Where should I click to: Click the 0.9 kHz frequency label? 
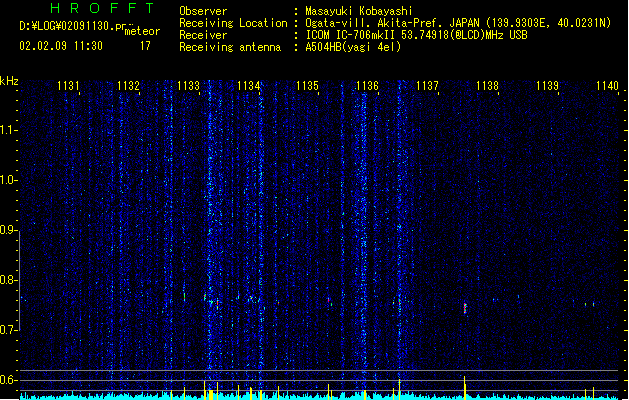8,230
